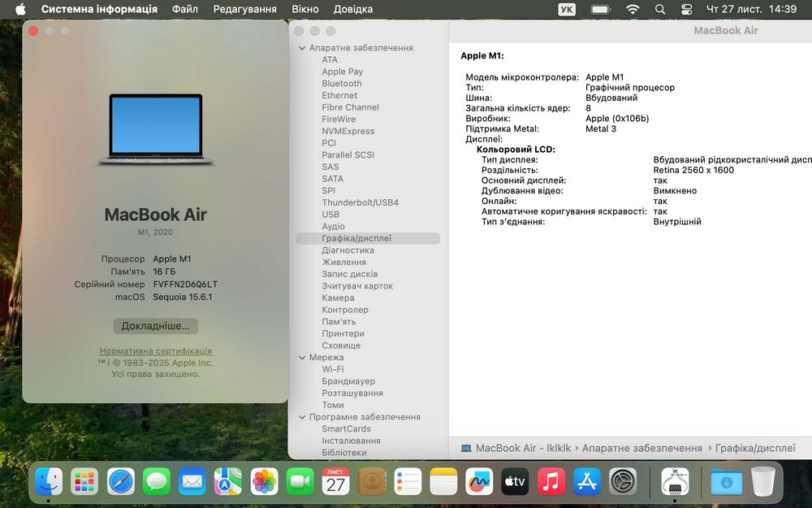Viewport: 812px width, 508px height.
Task: Select Діагностика in the sidebar
Action: (348, 250)
